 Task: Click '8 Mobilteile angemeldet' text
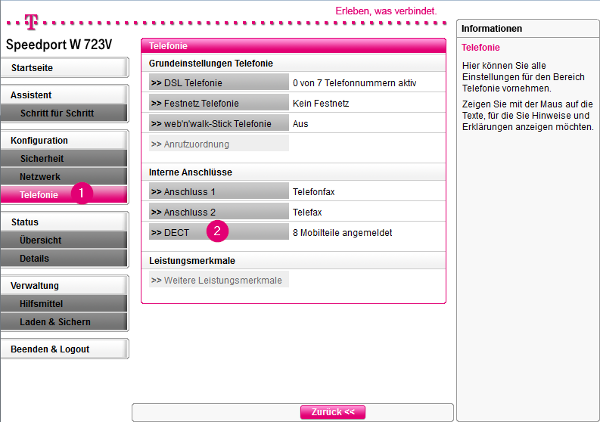342,233
